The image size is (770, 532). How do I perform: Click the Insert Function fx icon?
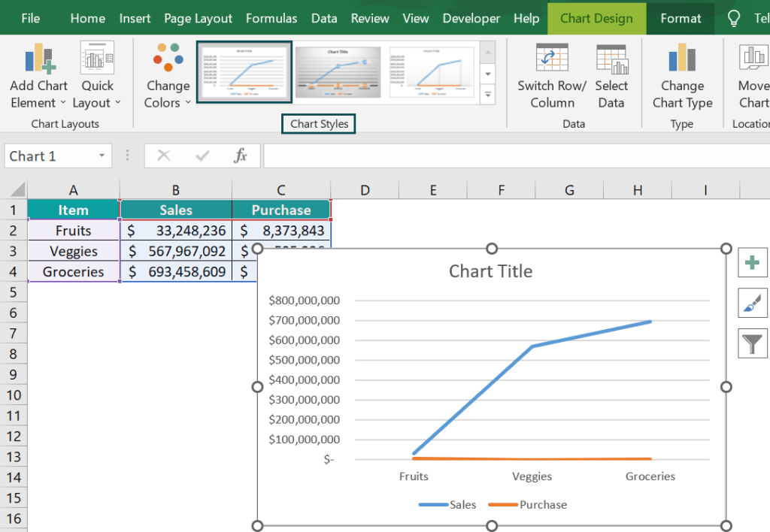(241, 156)
